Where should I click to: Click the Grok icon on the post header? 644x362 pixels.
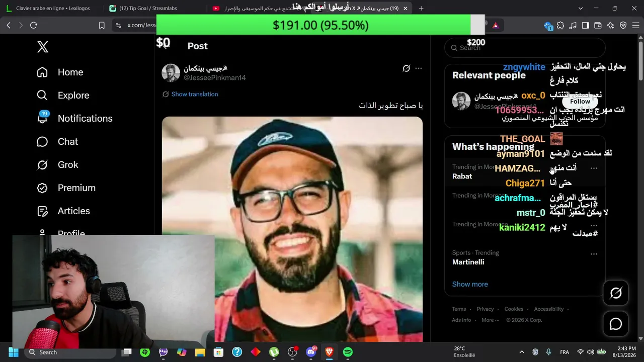click(x=407, y=68)
